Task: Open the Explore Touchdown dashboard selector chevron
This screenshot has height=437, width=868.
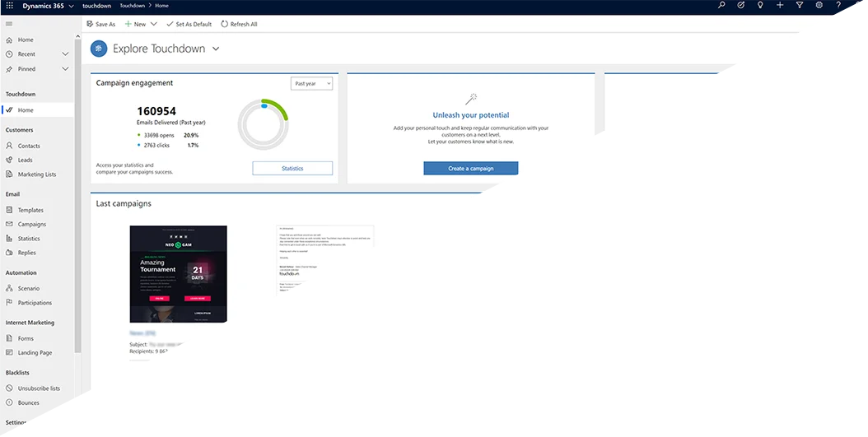Action: [x=216, y=49]
